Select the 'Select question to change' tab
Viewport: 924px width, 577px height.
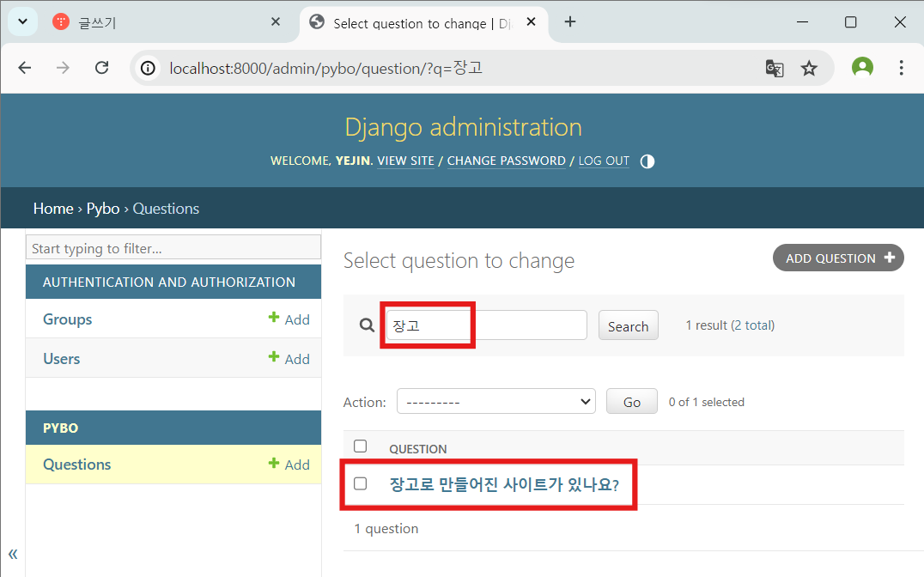422,23
